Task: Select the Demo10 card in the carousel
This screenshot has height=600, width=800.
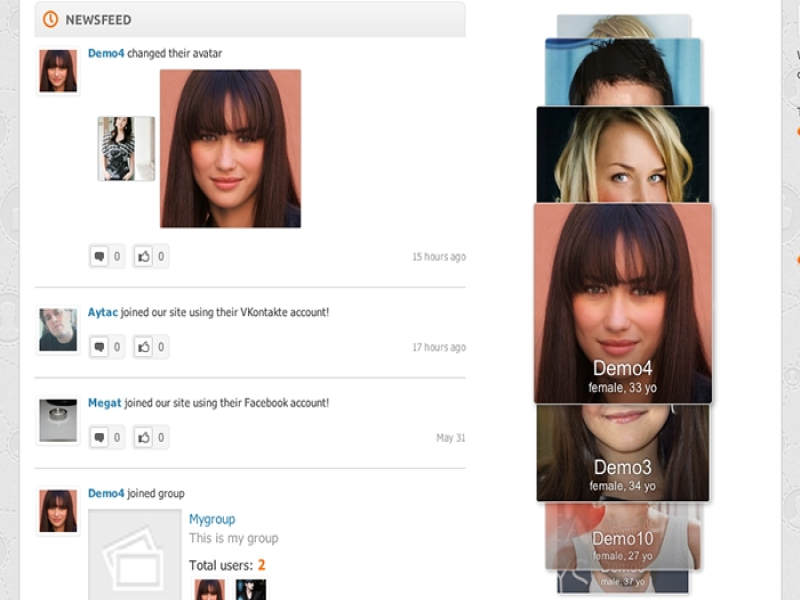Action: click(622, 535)
